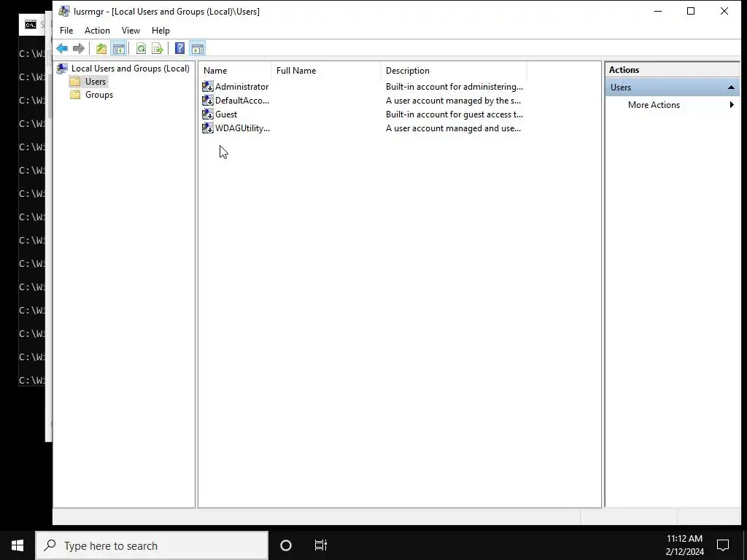Select Local Users and Groups (Local) label
This screenshot has width=747, height=560.
click(x=130, y=69)
